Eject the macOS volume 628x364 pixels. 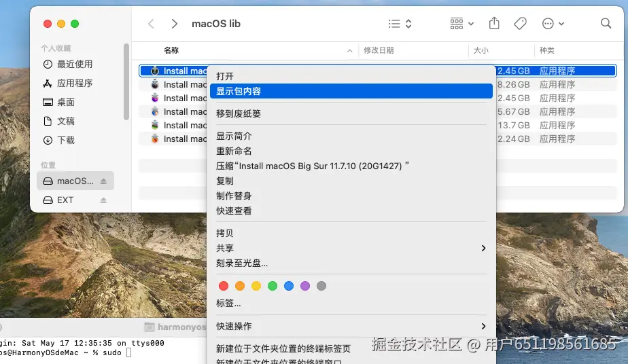click(103, 181)
